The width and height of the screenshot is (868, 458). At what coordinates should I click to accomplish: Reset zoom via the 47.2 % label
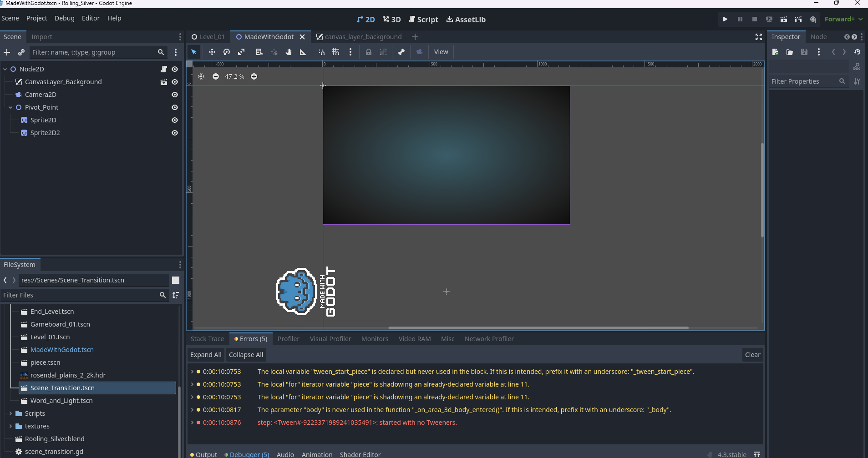pos(234,76)
